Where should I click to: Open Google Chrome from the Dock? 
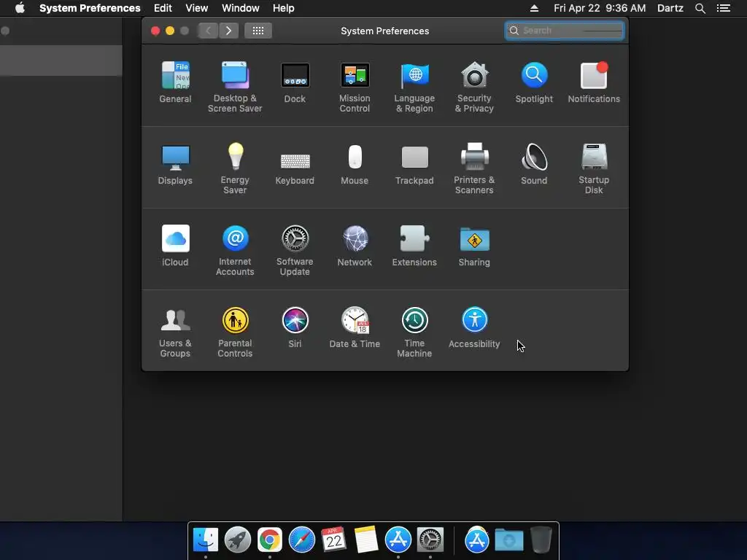[x=270, y=540]
